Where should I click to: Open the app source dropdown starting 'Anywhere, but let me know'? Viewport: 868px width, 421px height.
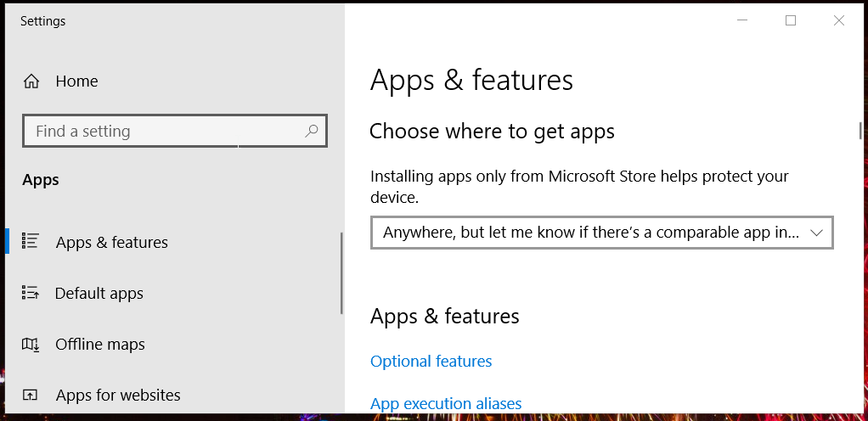point(601,233)
